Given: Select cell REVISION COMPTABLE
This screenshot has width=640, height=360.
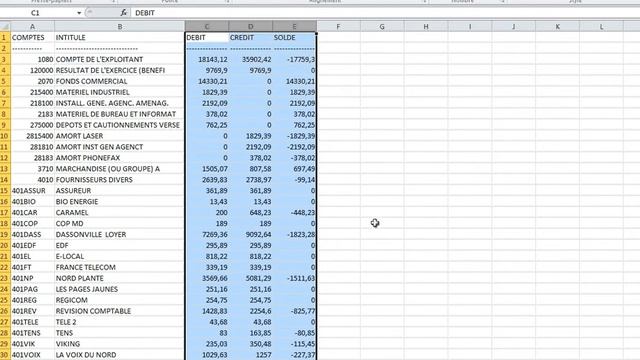Looking at the screenshot, I should [x=120, y=311].
